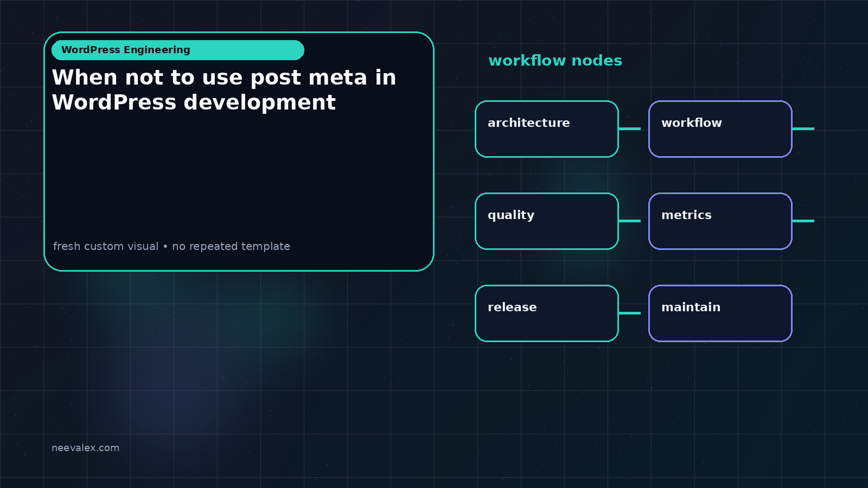Click the 'fresh custom visual' caption

pyautogui.click(x=171, y=246)
